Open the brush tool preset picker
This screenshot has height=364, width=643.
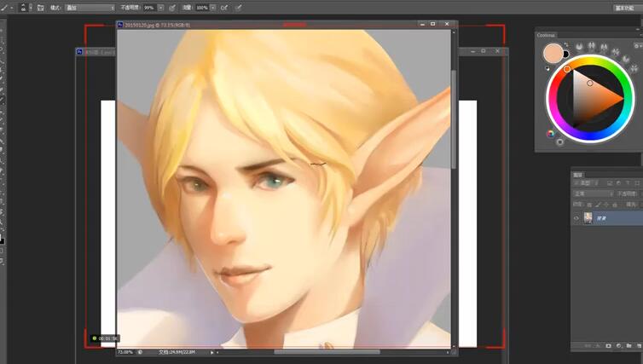point(6,8)
